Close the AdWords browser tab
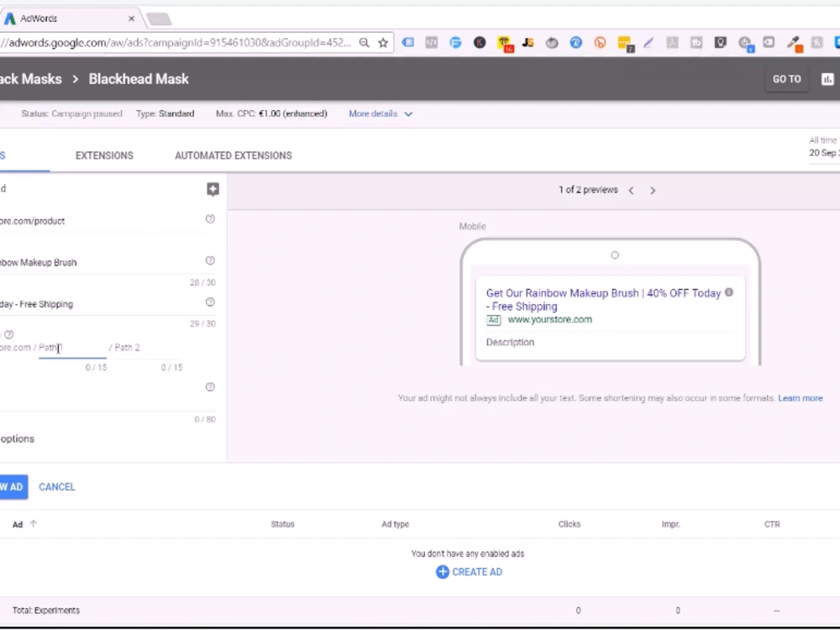This screenshot has height=630, width=840. (x=131, y=18)
